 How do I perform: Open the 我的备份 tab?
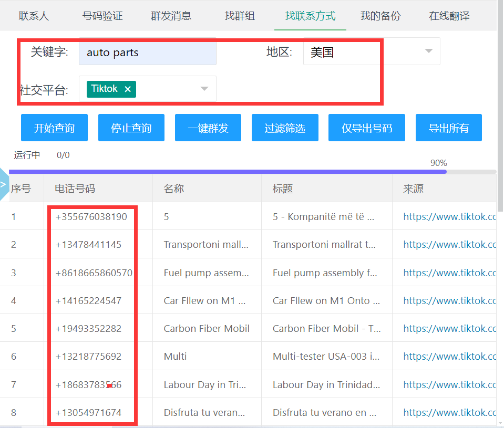pyautogui.click(x=380, y=16)
